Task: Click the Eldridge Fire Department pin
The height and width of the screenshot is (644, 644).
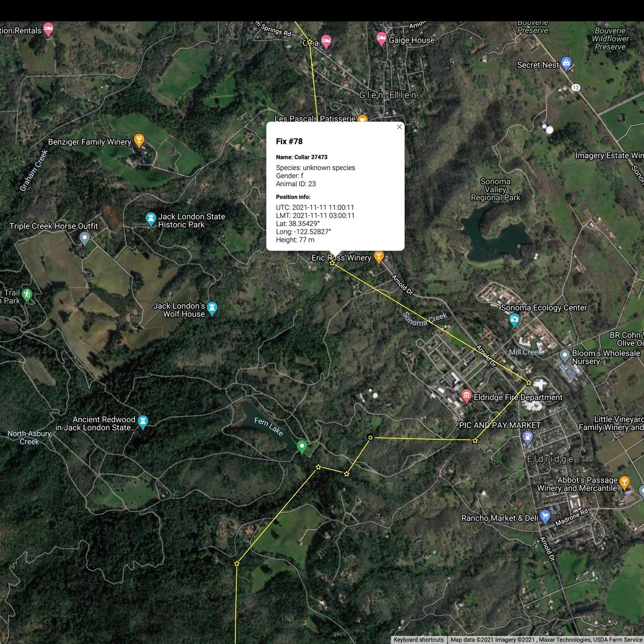Action: pyautogui.click(x=466, y=396)
